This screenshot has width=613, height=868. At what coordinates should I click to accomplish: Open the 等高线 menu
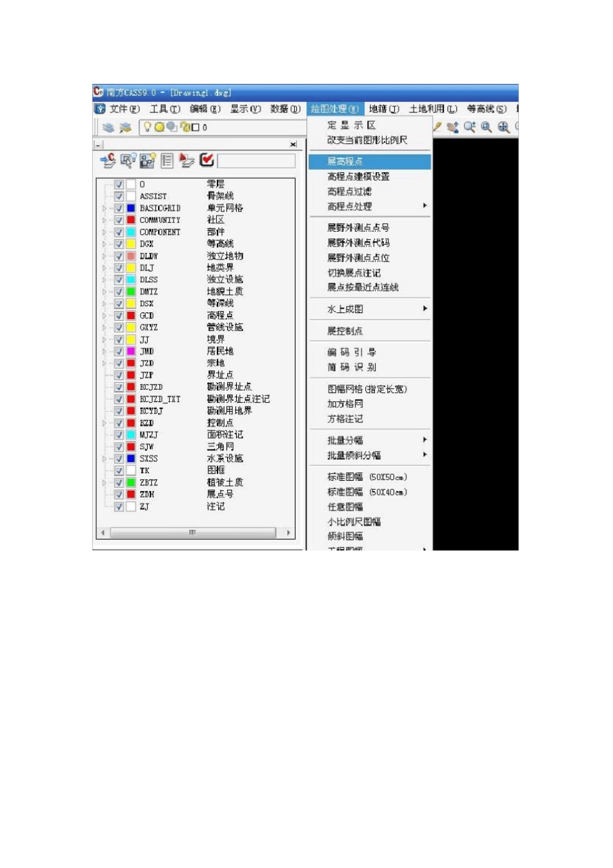[x=487, y=109]
